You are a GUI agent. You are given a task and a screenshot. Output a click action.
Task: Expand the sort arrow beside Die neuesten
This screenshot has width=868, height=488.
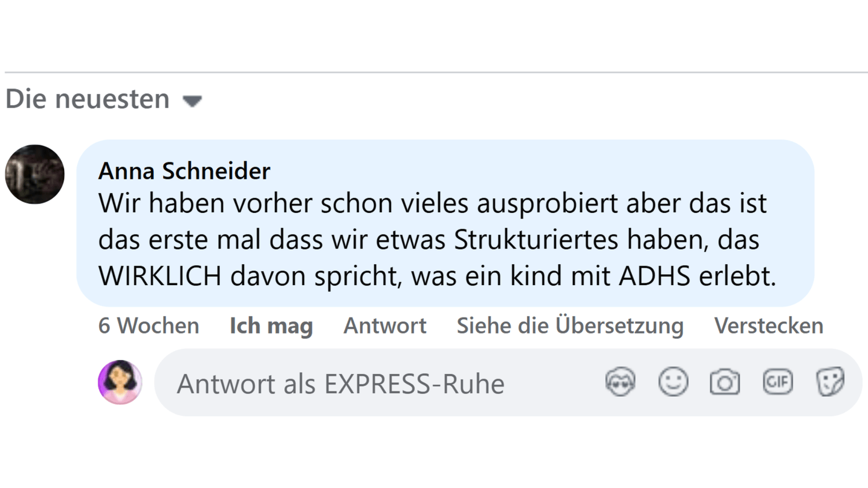coord(192,101)
